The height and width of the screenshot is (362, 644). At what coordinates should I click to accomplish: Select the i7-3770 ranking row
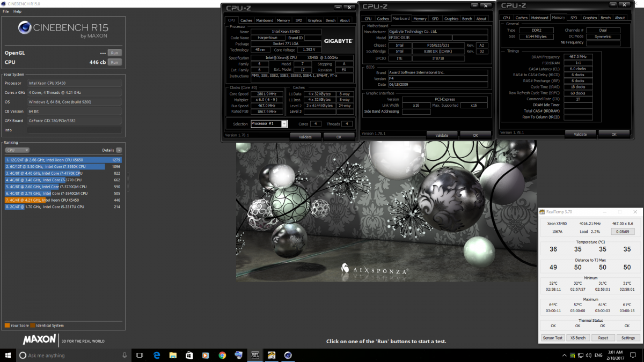(63, 180)
